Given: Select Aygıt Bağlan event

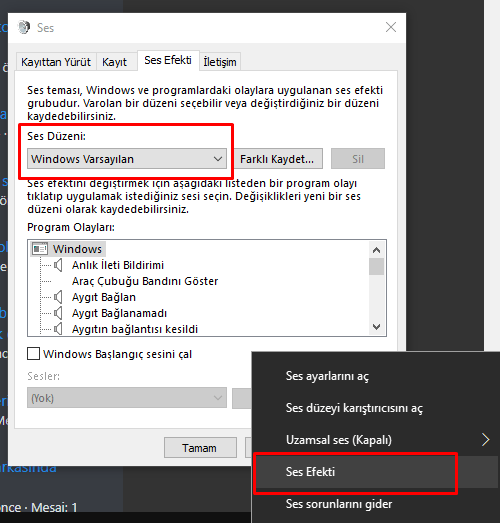Looking at the screenshot, I should coord(104,297).
